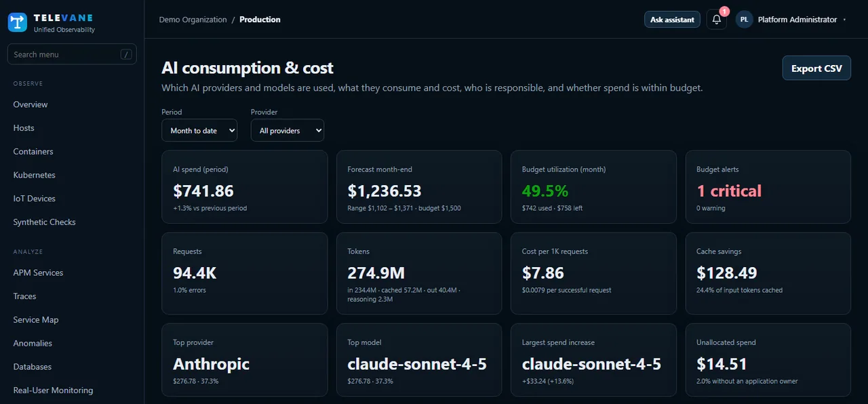Click the 1 critical budget alert
The height and width of the screenshot is (404, 868).
[x=729, y=191]
